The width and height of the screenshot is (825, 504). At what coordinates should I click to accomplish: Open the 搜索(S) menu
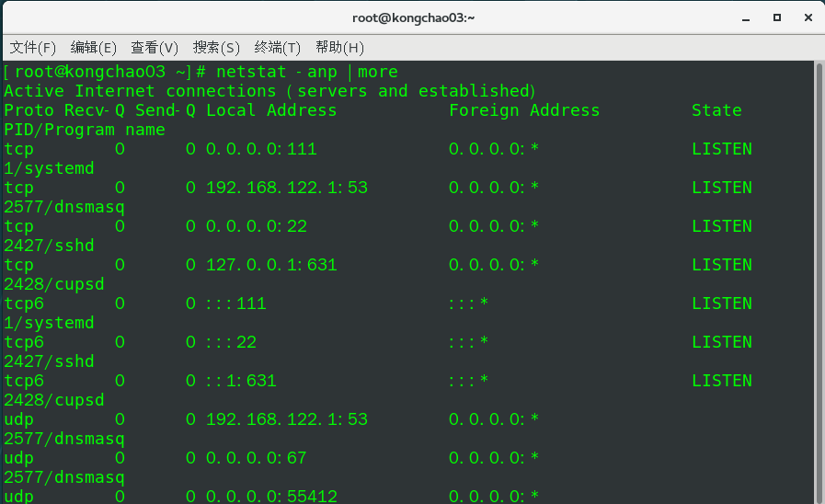click(x=216, y=48)
